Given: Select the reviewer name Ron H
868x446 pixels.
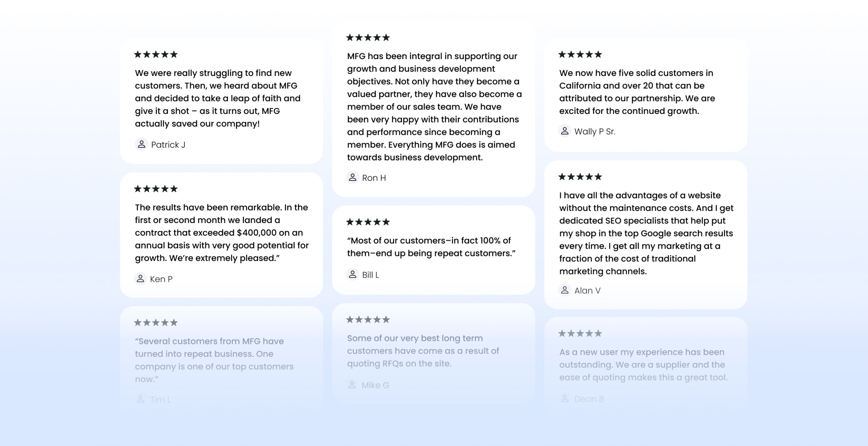Looking at the screenshot, I should (374, 178).
